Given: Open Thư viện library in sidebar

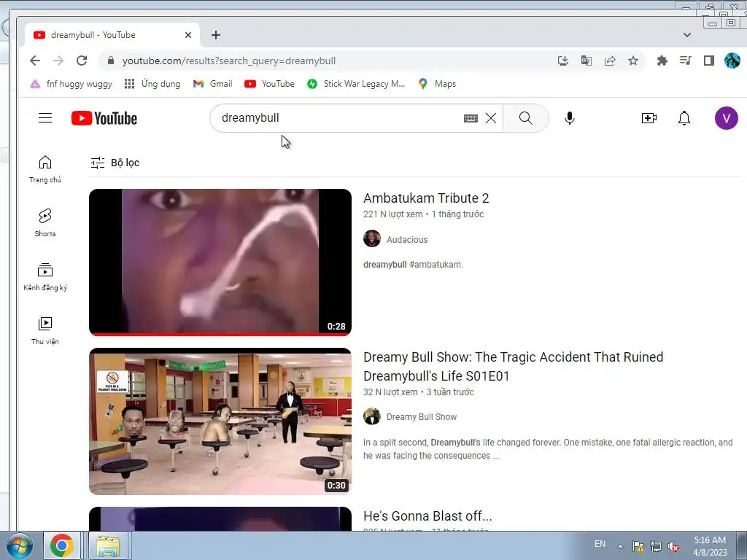Looking at the screenshot, I should pos(45,330).
